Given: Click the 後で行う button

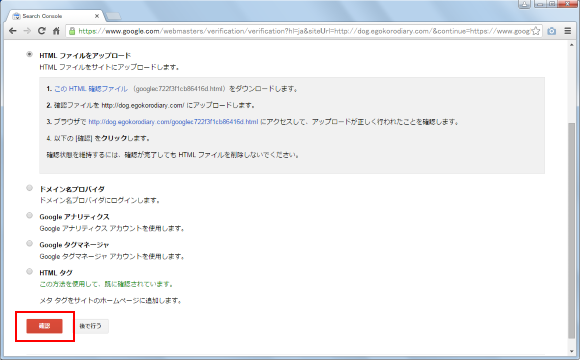Looking at the screenshot, I should pyautogui.click(x=90, y=326).
